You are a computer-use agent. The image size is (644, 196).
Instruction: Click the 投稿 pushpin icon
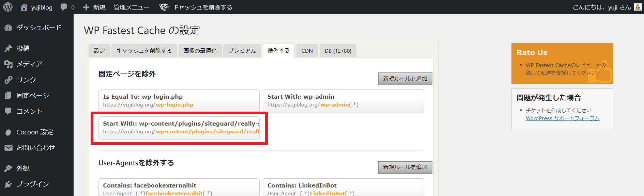[8, 48]
